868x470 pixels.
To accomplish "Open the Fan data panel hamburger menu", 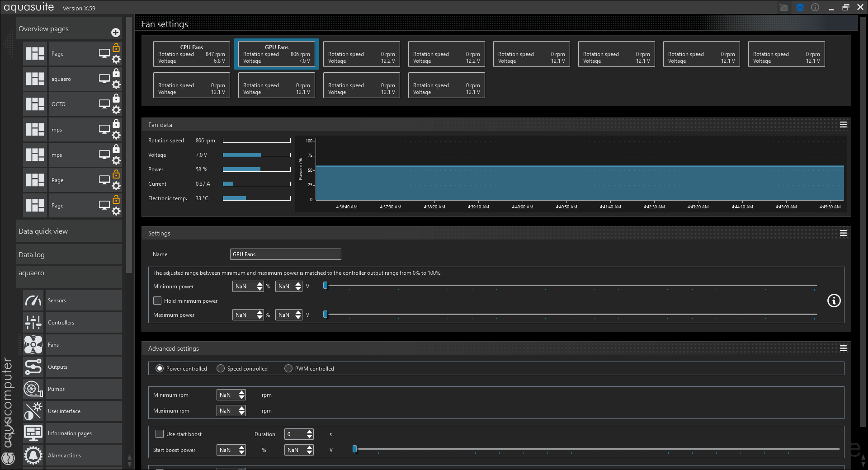I will tap(843, 125).
